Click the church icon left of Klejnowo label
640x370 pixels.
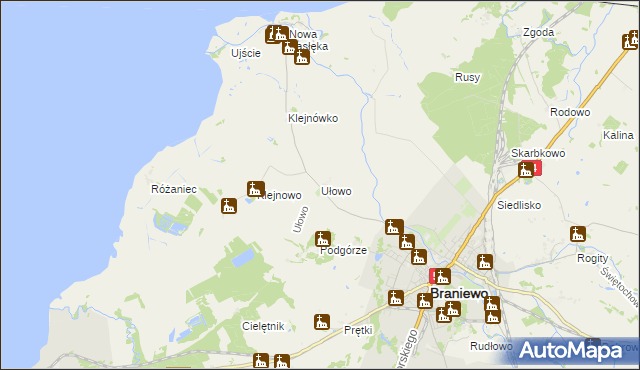point(256,189)
